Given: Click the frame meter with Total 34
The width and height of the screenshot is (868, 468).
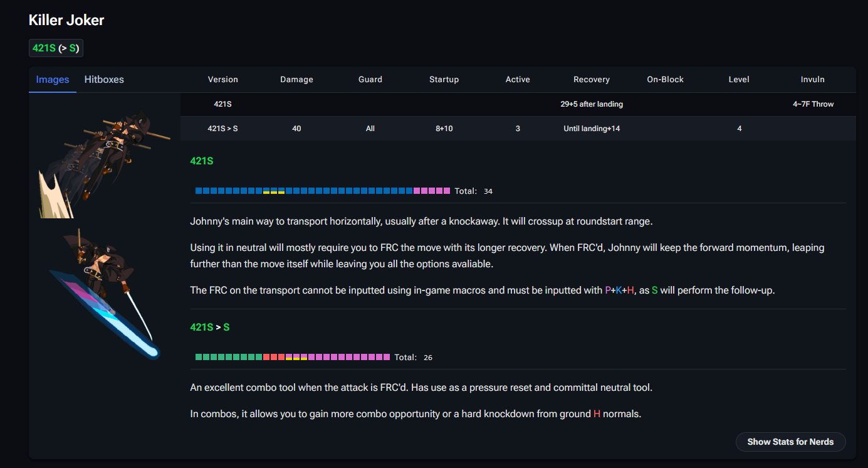Looking at the screenshot, I should click(x=323, y=191).
